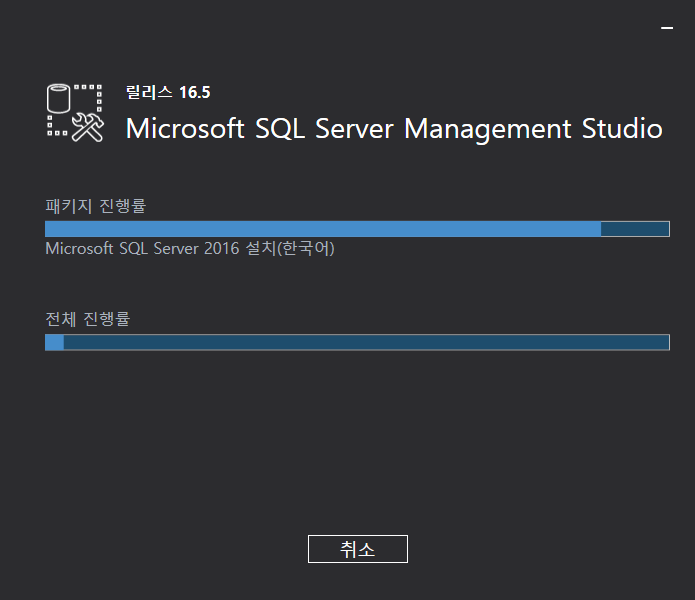Viewport: 695px width, 600px height.
Task: Click the unfilled part of the overall progress bar
Action: (x=366, y=343)
